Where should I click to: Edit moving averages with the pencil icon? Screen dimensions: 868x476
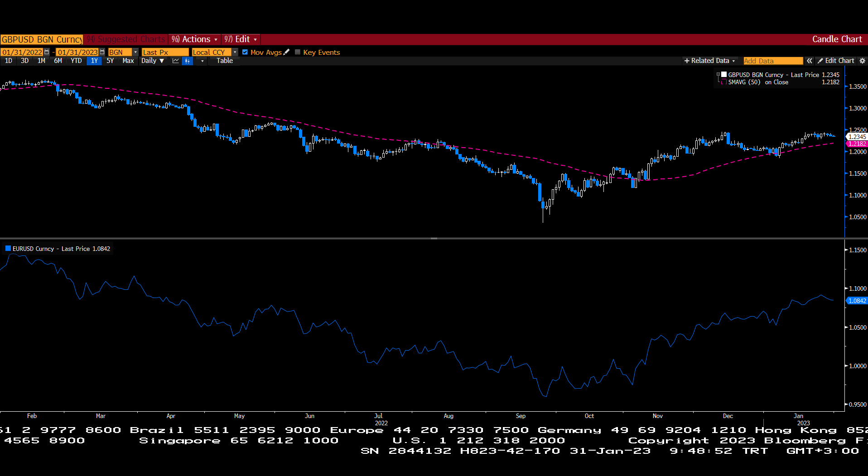tap(286, 52)
